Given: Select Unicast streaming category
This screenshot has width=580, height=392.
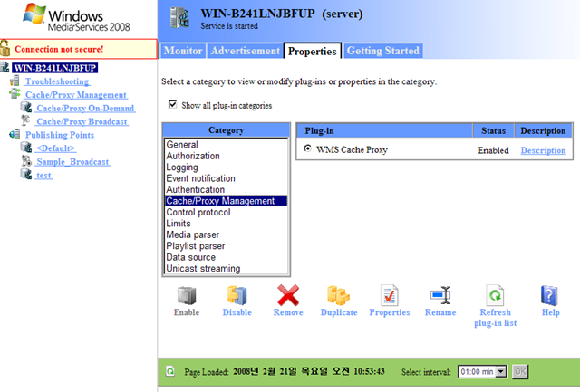Looking at the screenshot, I should coord(226,268).
